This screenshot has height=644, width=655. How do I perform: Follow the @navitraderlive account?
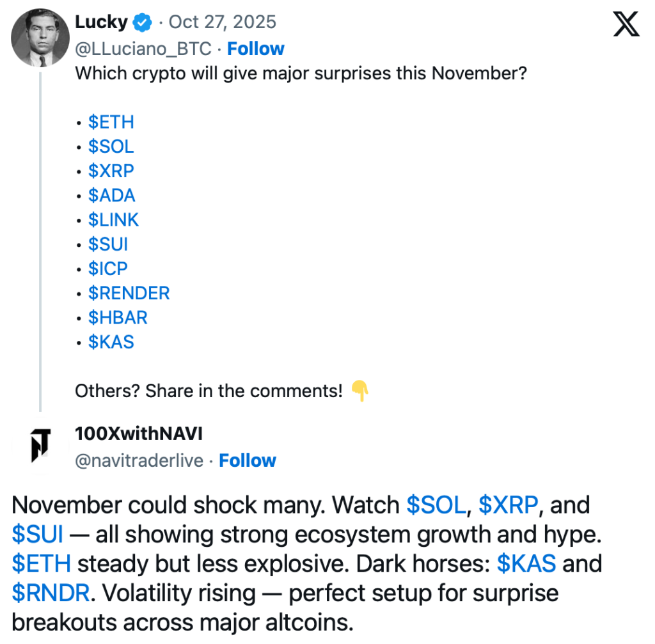248,460
